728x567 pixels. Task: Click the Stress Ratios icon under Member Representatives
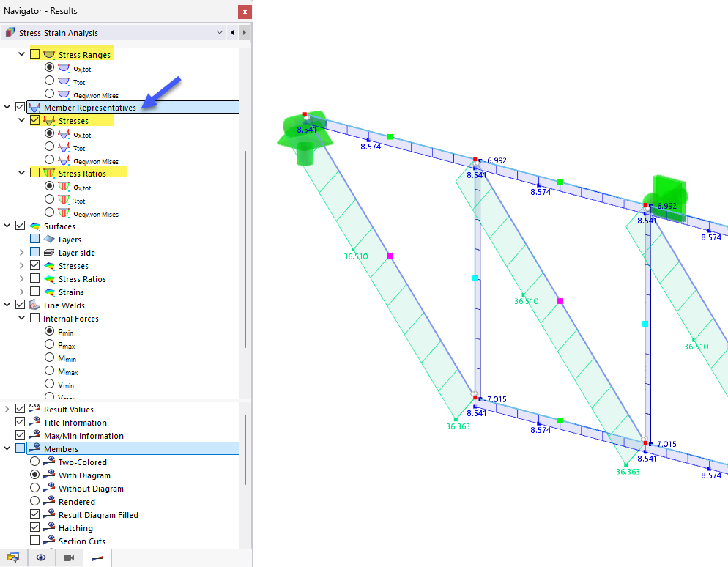[49, 173]
